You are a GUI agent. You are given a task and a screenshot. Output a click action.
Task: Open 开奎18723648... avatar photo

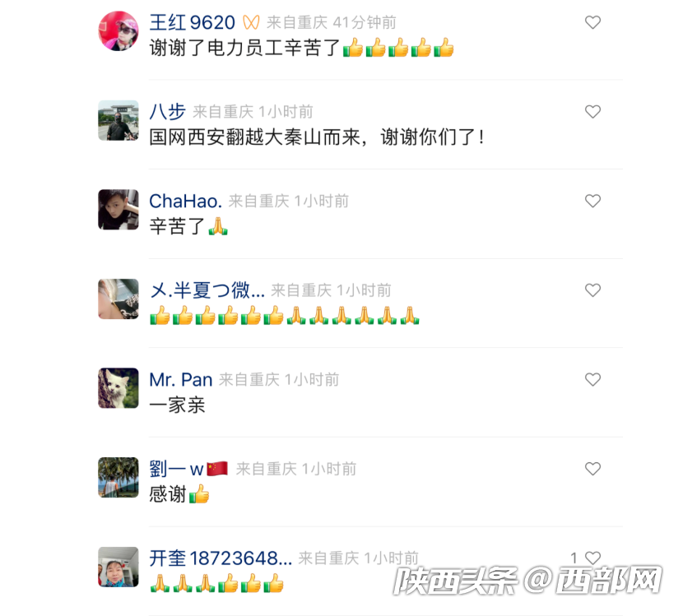pos(118,567)
